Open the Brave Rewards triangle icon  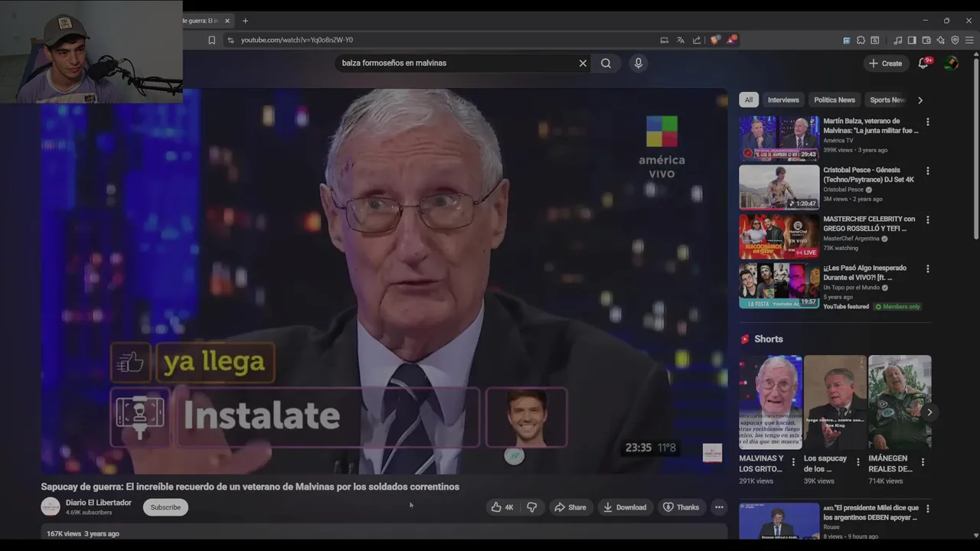click(x=731, y=40)
